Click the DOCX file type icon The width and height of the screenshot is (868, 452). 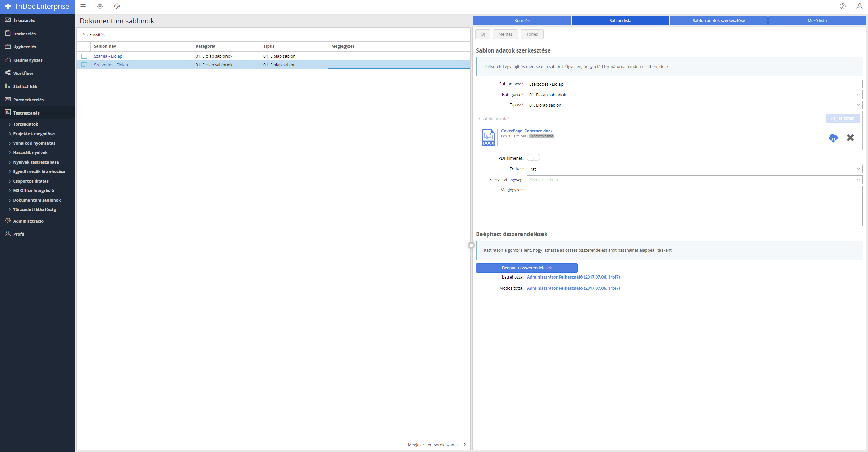[x=488, y=138]
